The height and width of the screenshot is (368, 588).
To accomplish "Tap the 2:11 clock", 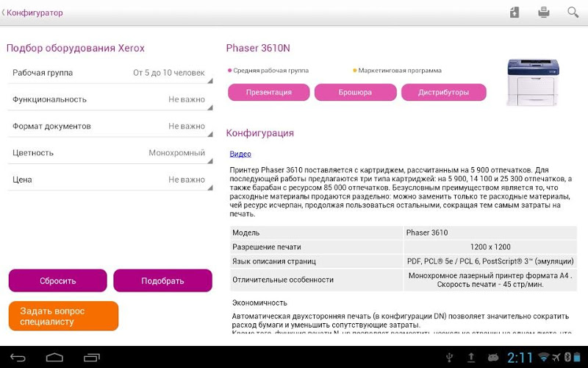I will (x=520, y=357).
